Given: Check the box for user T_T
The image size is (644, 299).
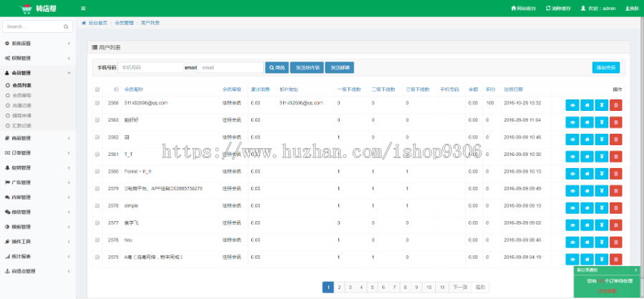Looking at the screenshot, I should point(97,154).
